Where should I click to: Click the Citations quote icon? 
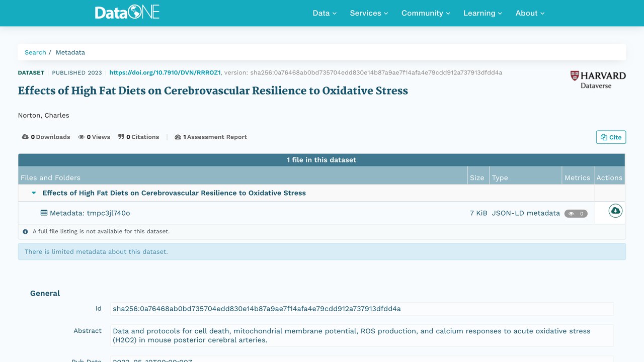(x=121, y=137)
